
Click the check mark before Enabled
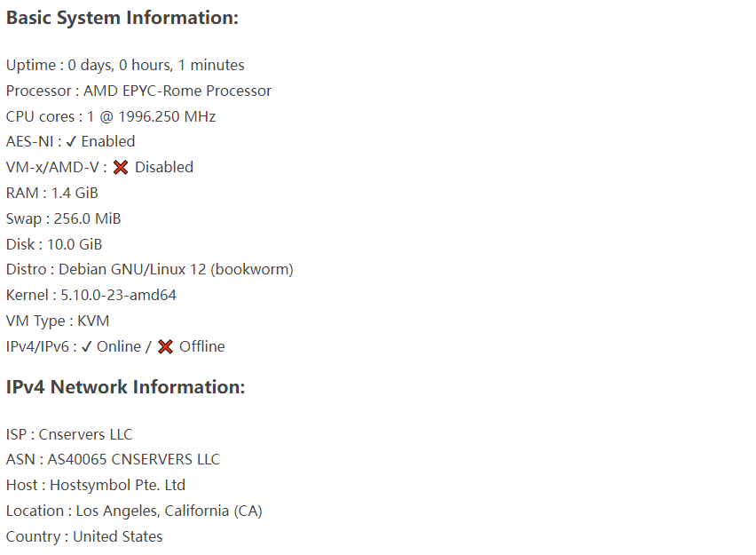tap(71, 142)
